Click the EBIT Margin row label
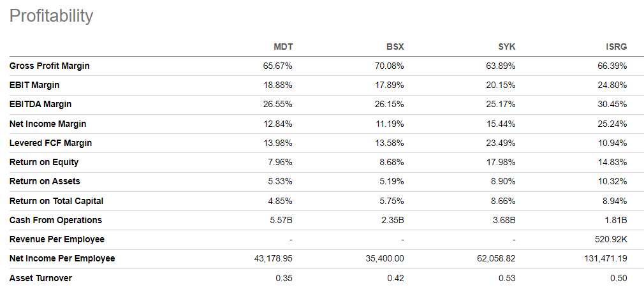Viewport: 644px width, 292px height. tap(34, 85)
